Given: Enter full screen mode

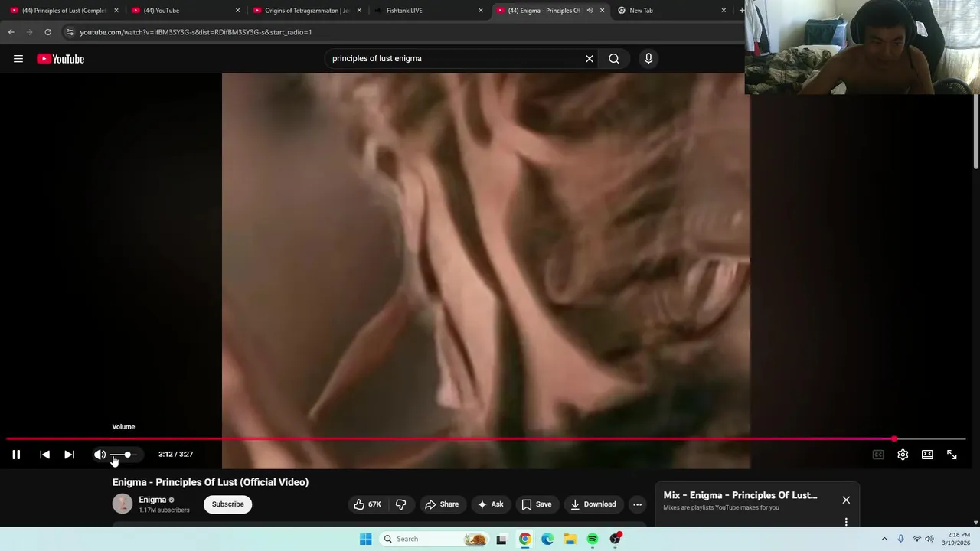Looking at the screenshot, I should click(952, 455).
